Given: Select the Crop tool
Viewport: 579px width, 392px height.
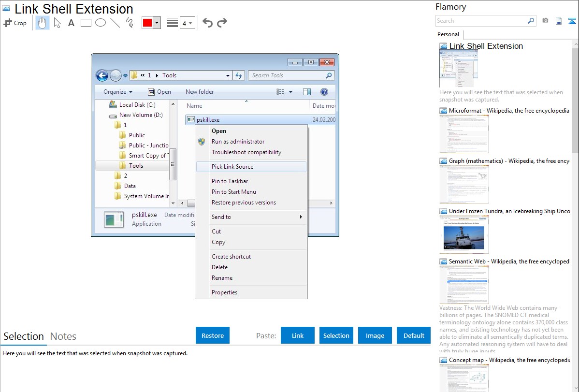Looking at the screenshot, I should 15,23.
